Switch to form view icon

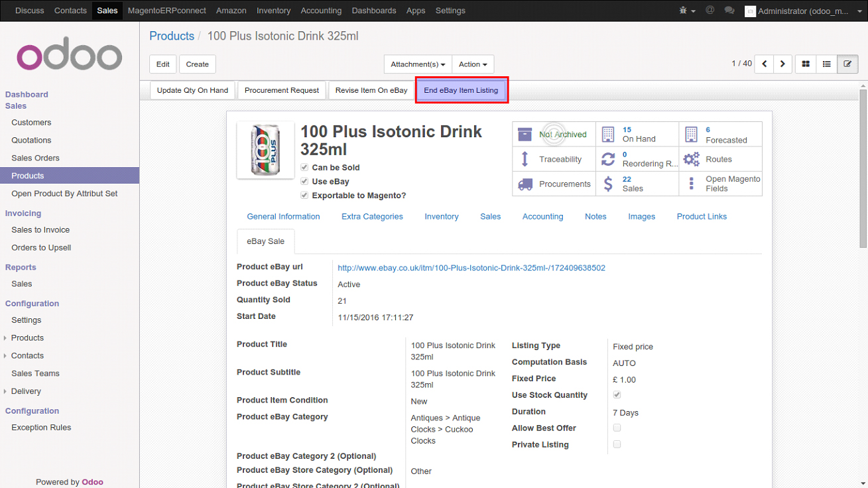[x=847, y=64]
